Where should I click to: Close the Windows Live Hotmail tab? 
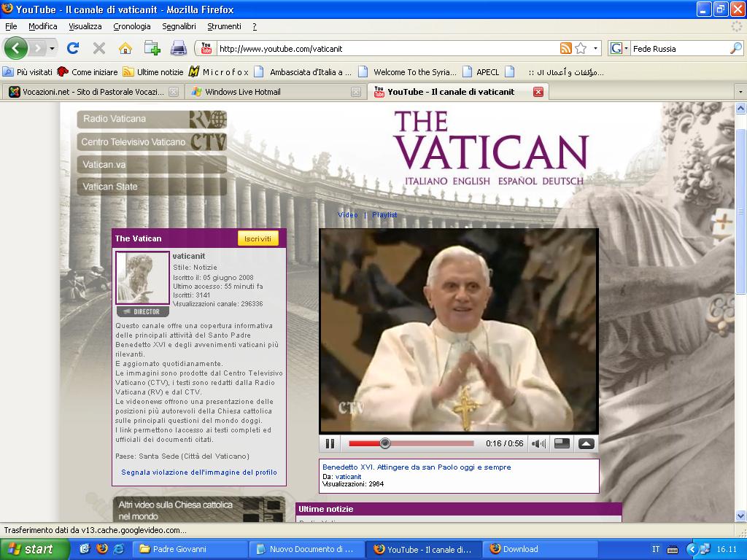point(356,92)
